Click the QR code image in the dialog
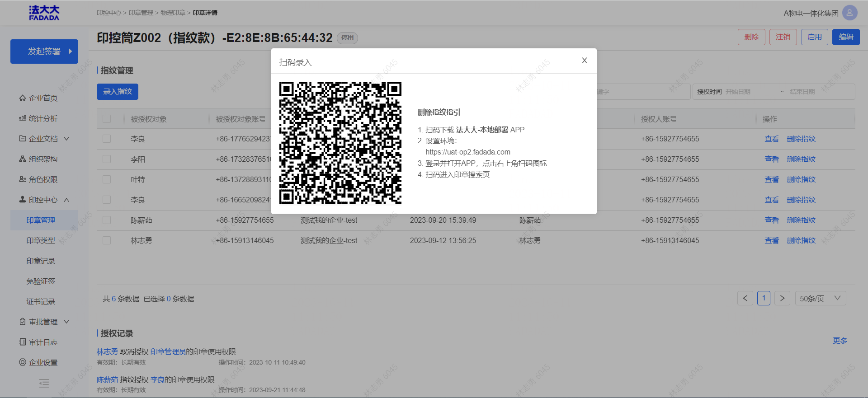The width and height of the screenshot is (868, 398). [340, 143]
